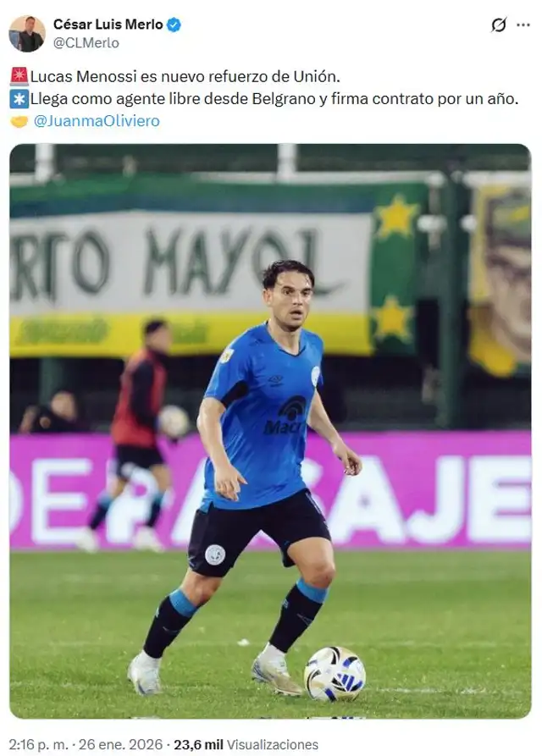Click the tweet text about Unión

click(185, 76)
